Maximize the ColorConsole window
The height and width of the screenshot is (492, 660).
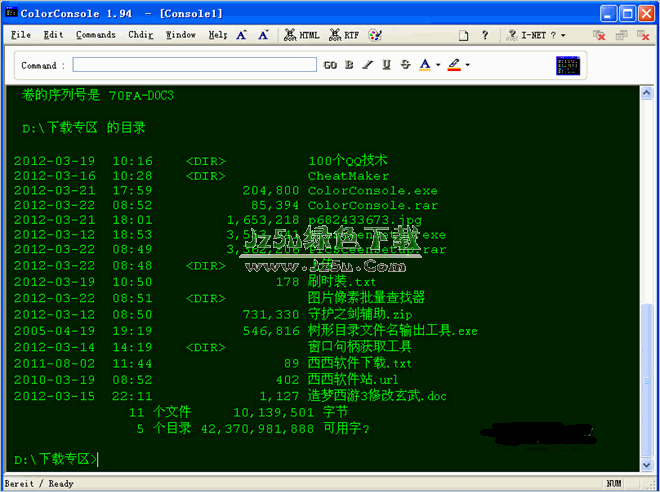[x=627, y=14]
